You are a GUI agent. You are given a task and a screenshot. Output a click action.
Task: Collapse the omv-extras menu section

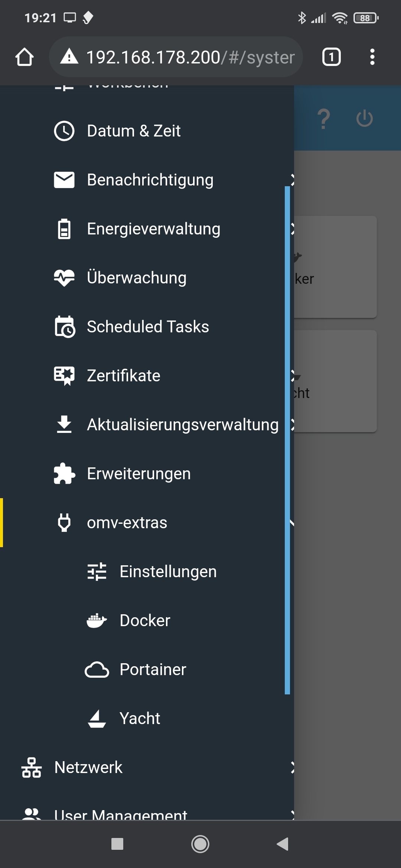pos(147,523)
